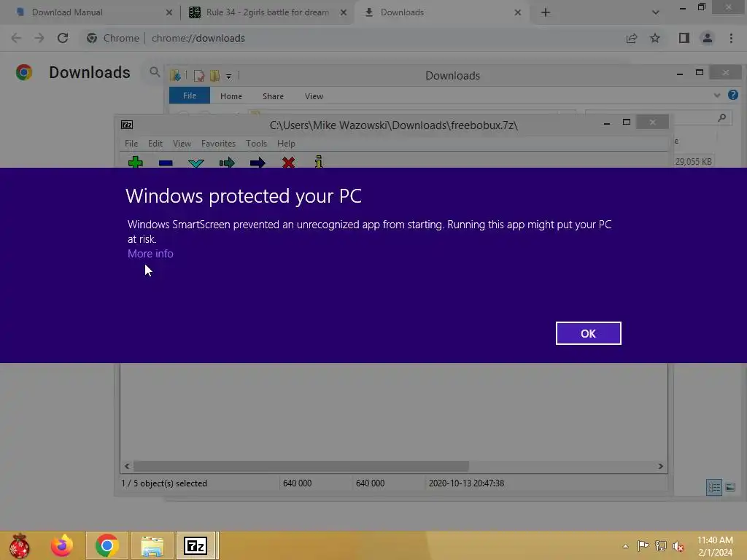
Task: Click the search downloads magnifier in Chrome
Action: pyautogui.click(x=155, y=72)
